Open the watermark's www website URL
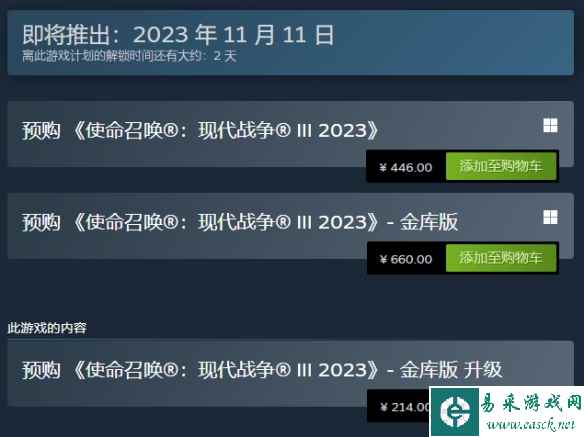 [531, 425]
